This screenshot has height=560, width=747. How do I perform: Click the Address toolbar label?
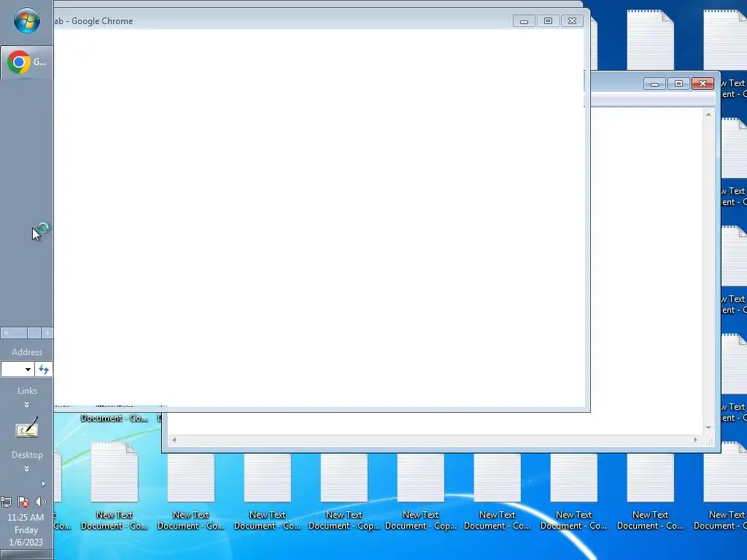tap(27, 352)
